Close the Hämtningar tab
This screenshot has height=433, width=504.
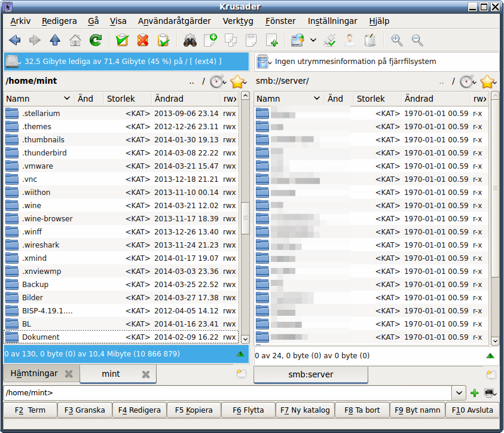[x=69, y=374]
